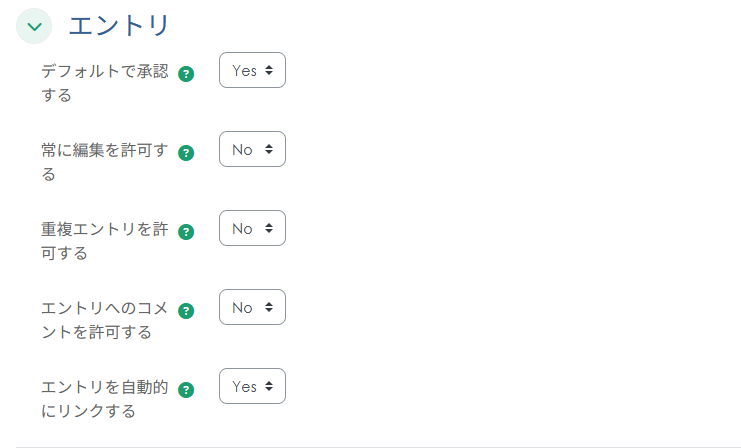This screenshot has width=741, height=448.
Task: Click the arrows in デフォルトで承認する select
Action: pos(270,71)
